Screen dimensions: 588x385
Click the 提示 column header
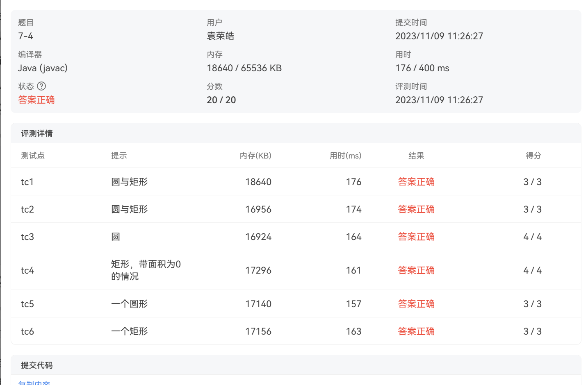point(119,156)
